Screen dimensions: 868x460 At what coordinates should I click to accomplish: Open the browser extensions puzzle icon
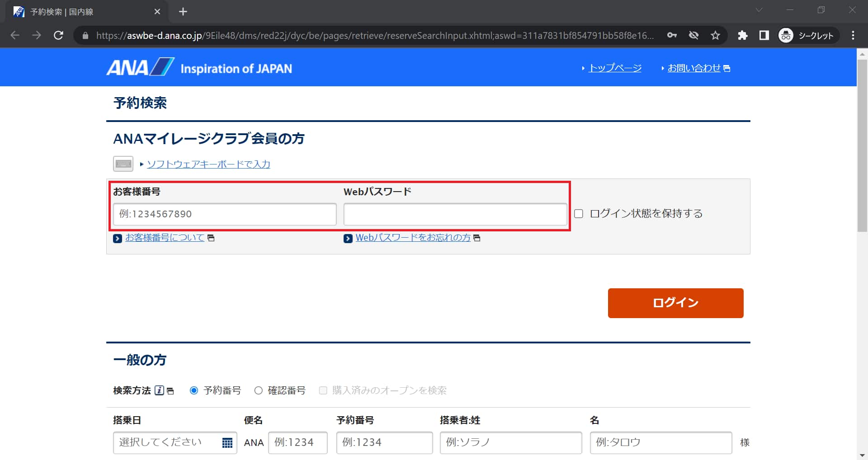tap(742, 35)
